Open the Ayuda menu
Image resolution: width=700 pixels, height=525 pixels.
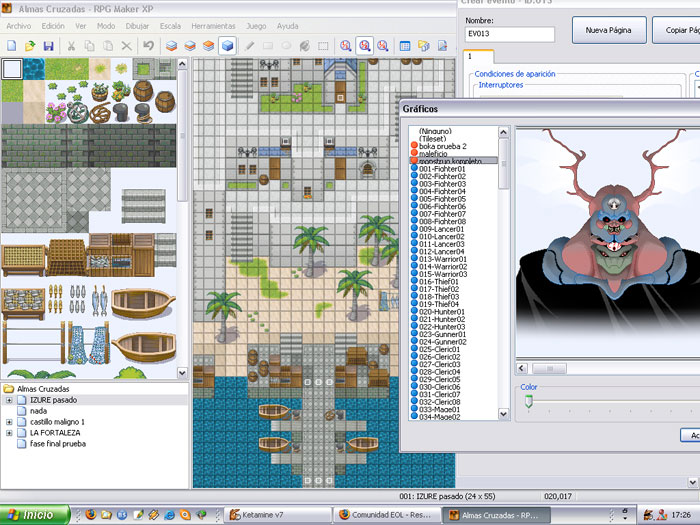(x=288, y=26)
